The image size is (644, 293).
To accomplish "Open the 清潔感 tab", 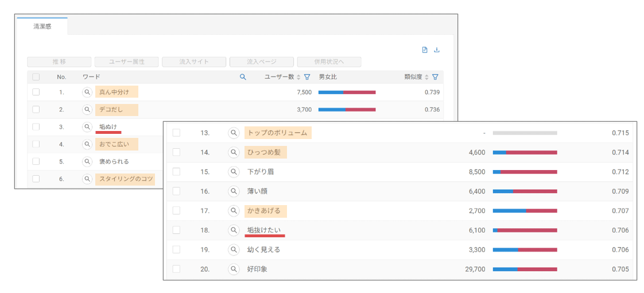I will (42, 26).
